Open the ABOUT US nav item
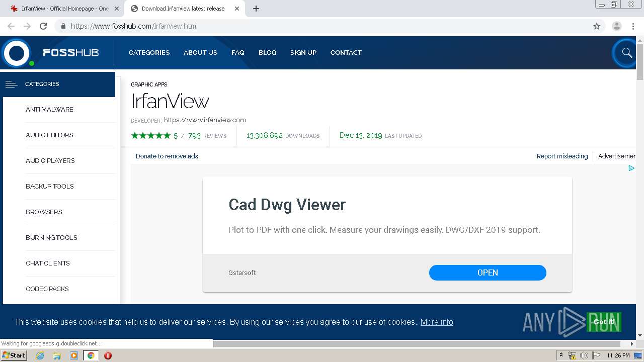 tap(200, 52)
